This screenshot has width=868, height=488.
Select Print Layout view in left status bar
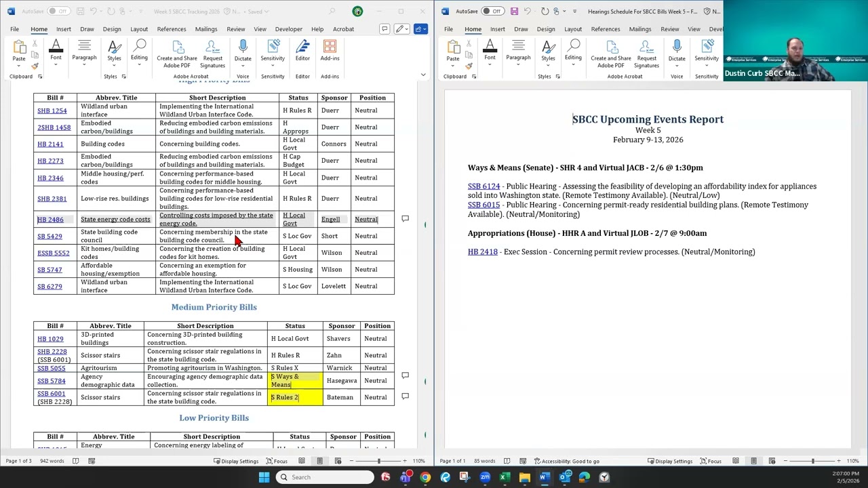pyautogui.click(x=319, y=461)
